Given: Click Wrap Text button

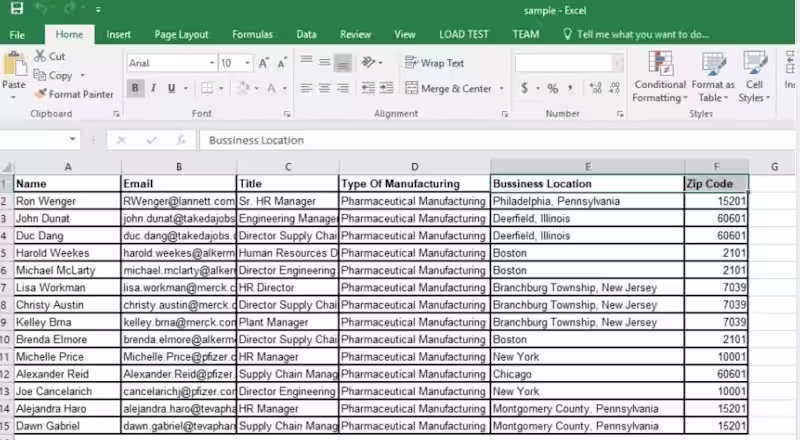Looking at the screenshot, I should pos(434,63).
